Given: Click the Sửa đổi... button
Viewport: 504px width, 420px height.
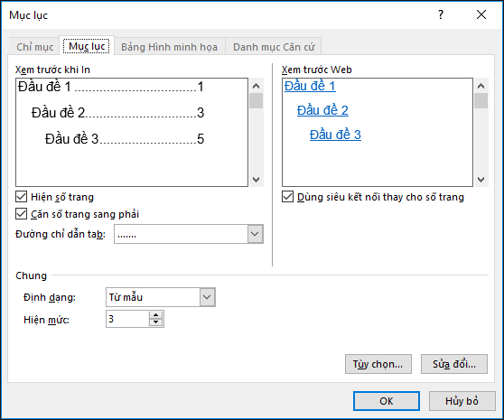Looking at the screenshot, I should [x=453, y=364].
